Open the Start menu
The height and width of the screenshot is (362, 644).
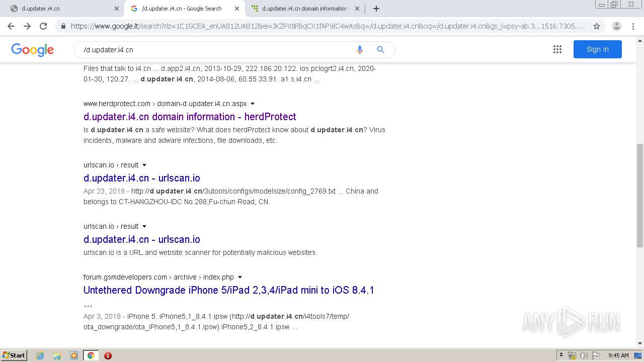14,355
